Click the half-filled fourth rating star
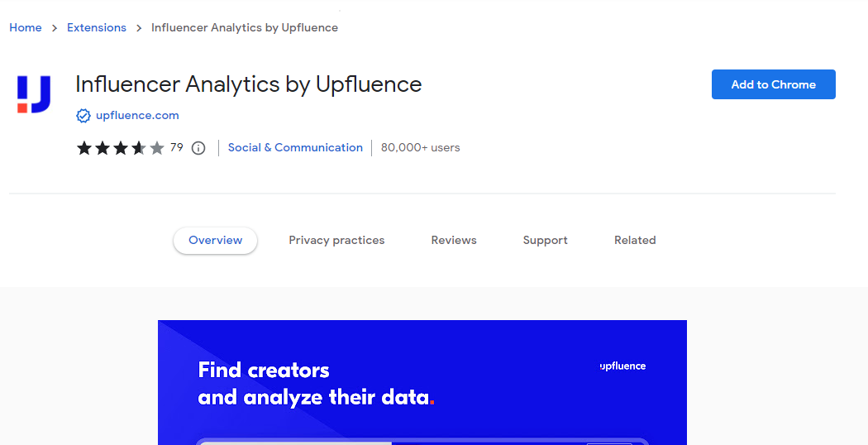The width and height of the screenshot is (868, 445). click(139, 148)
